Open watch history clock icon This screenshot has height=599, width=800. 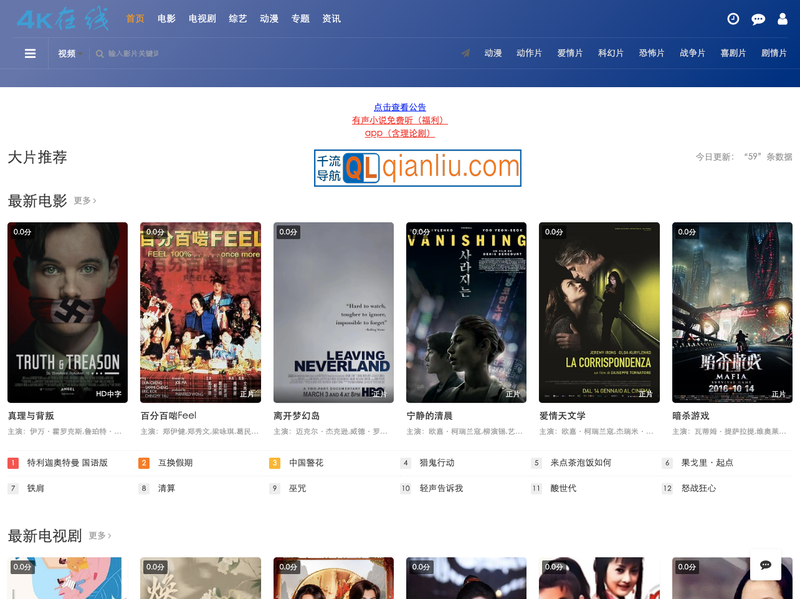[x=733, y=19]
